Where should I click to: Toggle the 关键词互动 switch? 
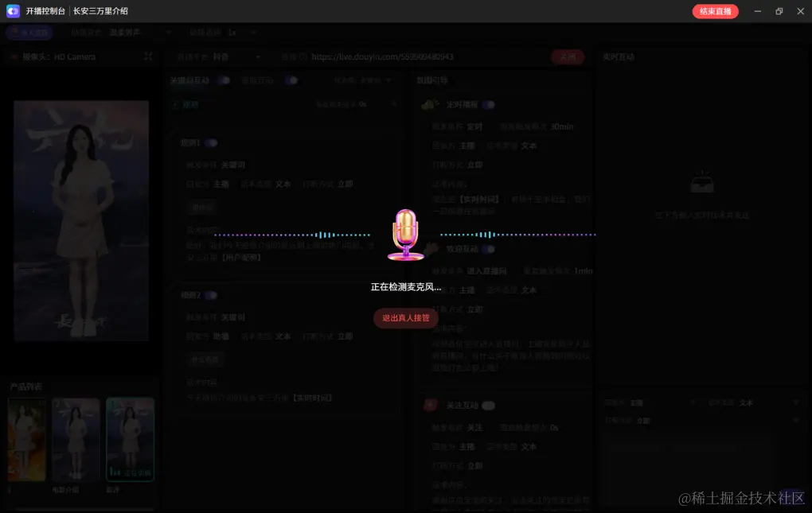coord(224,80)
